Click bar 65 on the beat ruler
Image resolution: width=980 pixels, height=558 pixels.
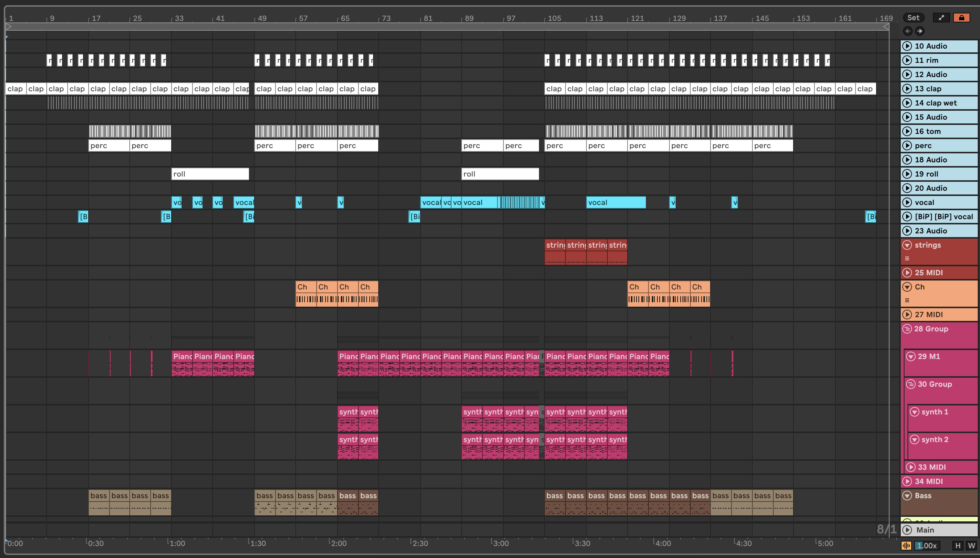[x=345, y=18]
